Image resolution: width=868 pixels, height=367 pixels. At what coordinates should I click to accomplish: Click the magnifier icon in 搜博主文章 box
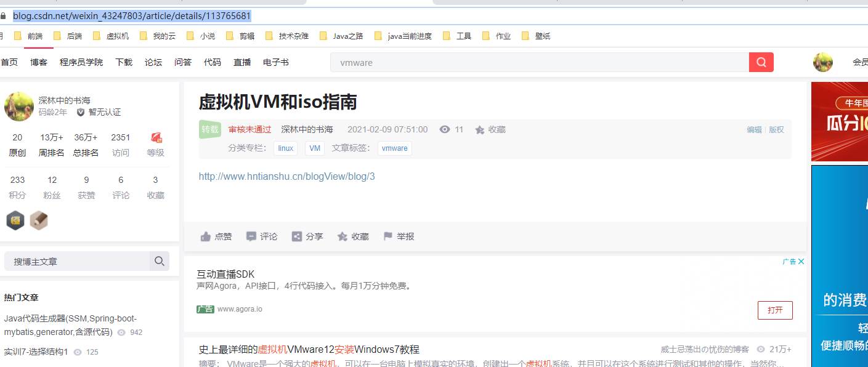160,261
